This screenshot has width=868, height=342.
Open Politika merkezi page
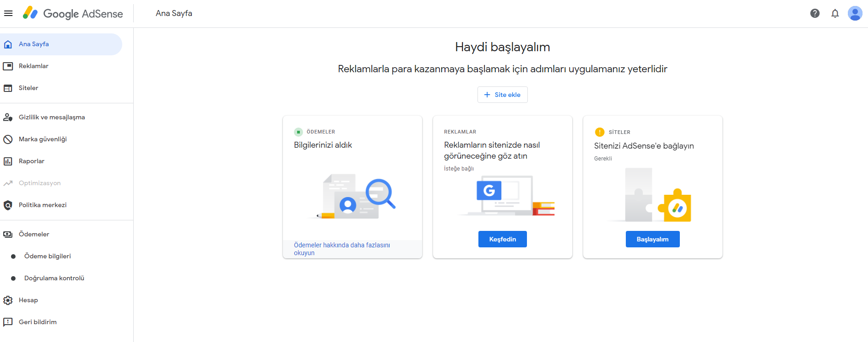pyautogui.click(x=61, y=205)
